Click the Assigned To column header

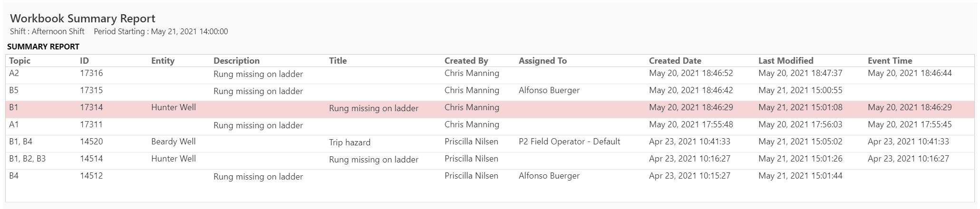point(543,61)
